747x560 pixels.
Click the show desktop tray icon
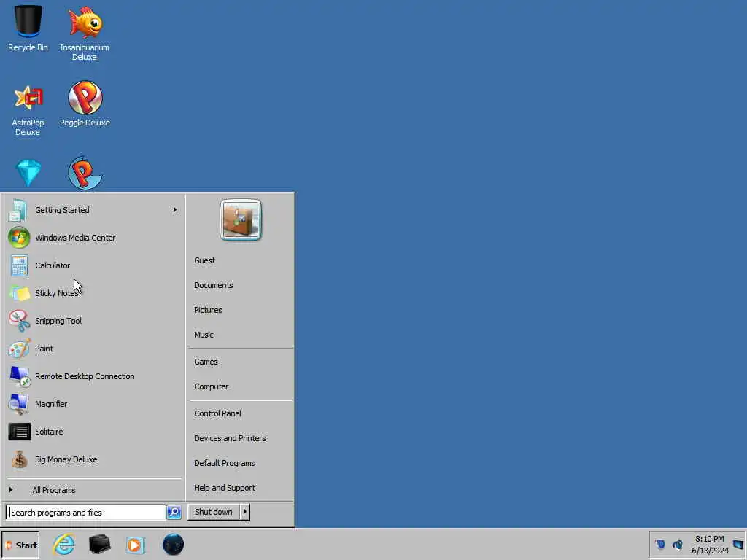[738, 544]
